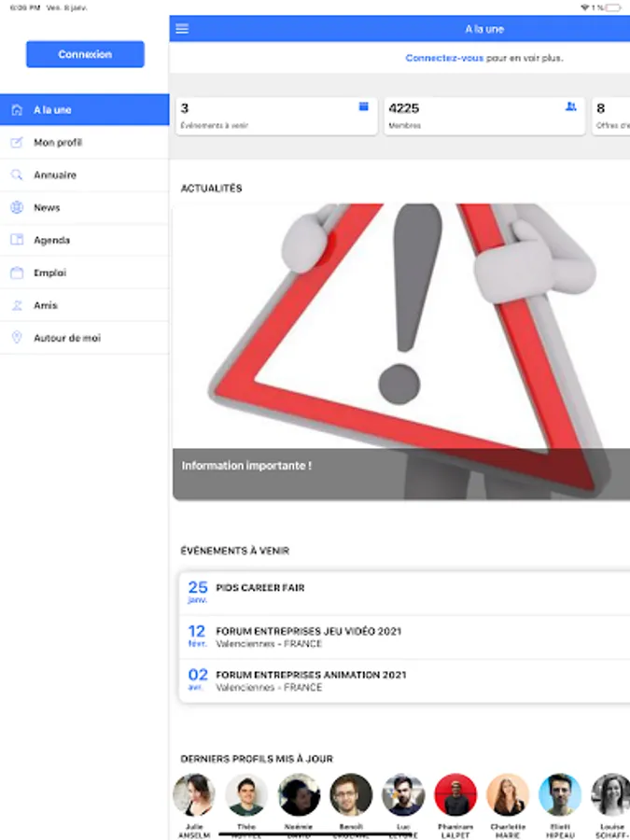This screenshot has width=630, height=840.
Task: Open the Emploi menu item
Action: [x=85, y=273]
